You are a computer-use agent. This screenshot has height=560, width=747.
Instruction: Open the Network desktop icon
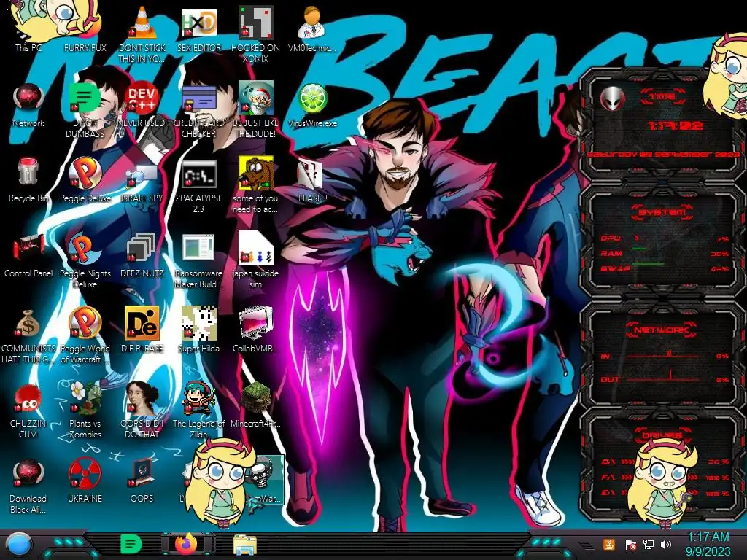(x=28, y=105)
